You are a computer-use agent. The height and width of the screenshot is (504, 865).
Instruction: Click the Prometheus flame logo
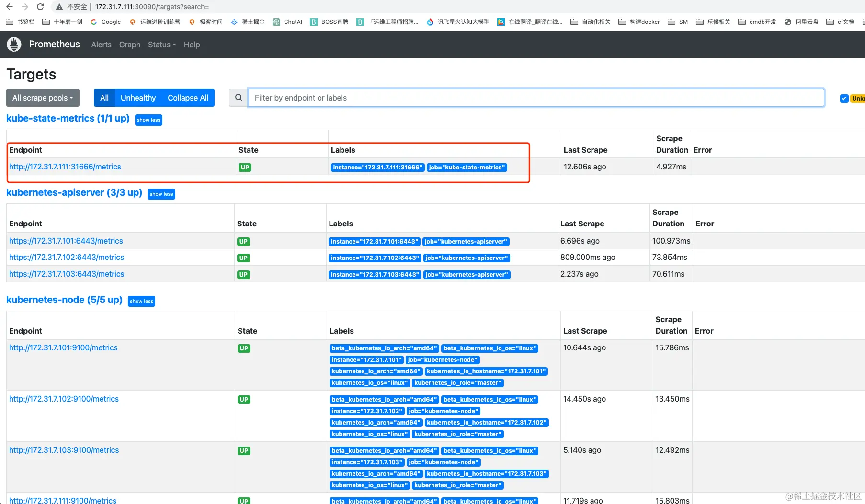pos(14,44)
